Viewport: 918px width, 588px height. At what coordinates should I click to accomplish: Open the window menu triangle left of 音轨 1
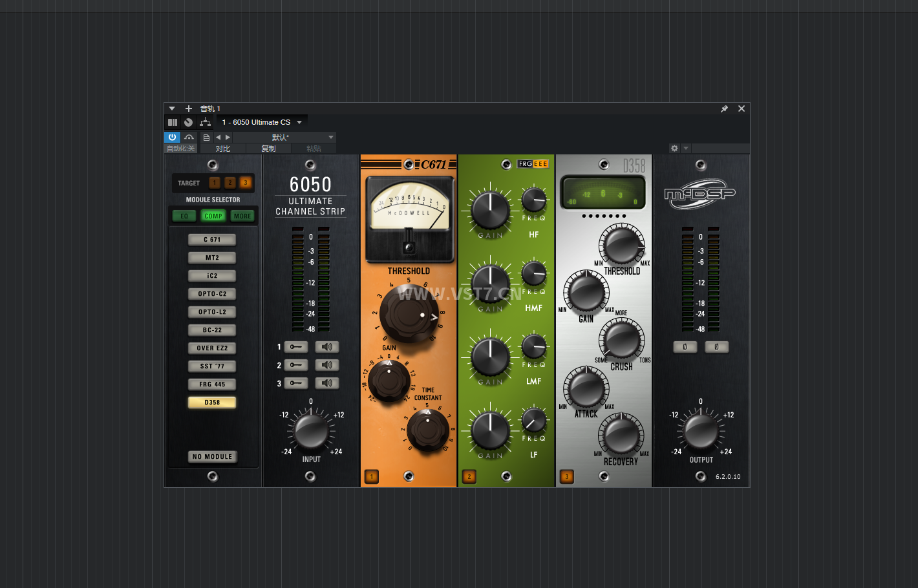pyautogui.click(x=172, y=109)
